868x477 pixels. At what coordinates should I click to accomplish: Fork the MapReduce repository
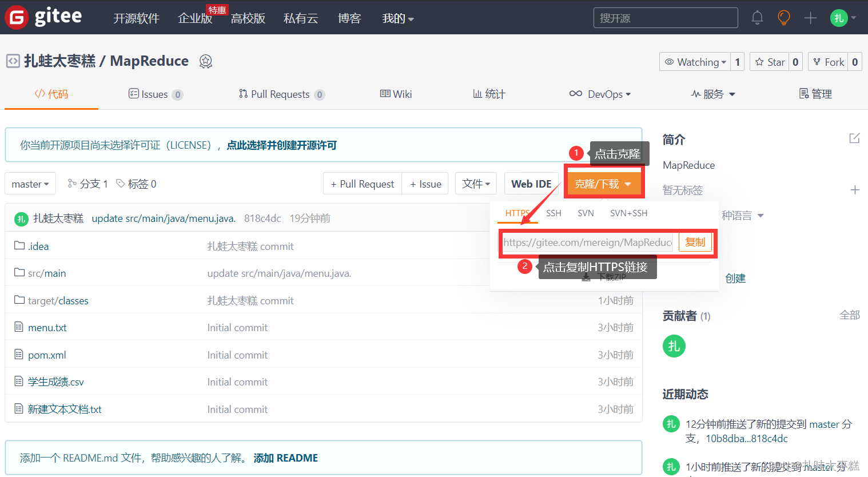pyautogui.click(x=827, y=61)
